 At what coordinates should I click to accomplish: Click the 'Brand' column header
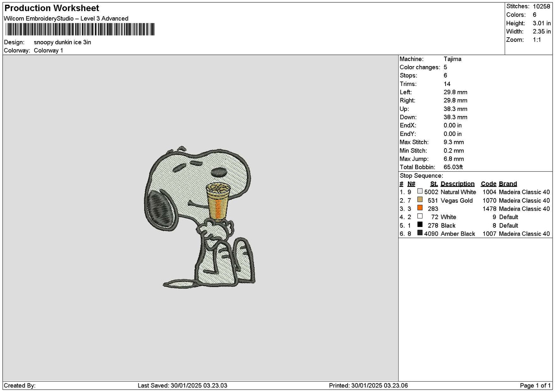click(508, 184)
